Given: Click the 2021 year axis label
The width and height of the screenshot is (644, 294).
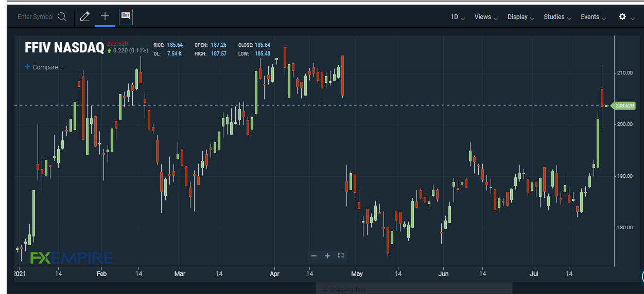Looking at the screenshot, I should pyautogui.click(x=19, y=274).
